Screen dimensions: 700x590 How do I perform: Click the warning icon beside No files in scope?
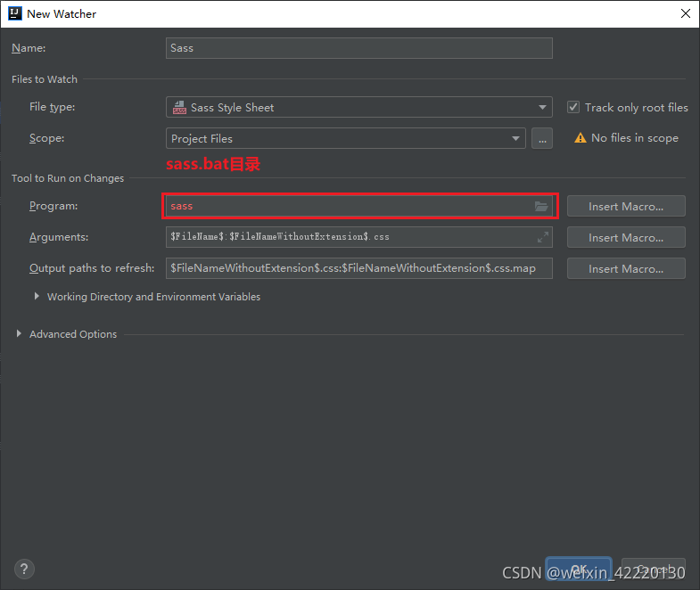click(x=580, y=138)
